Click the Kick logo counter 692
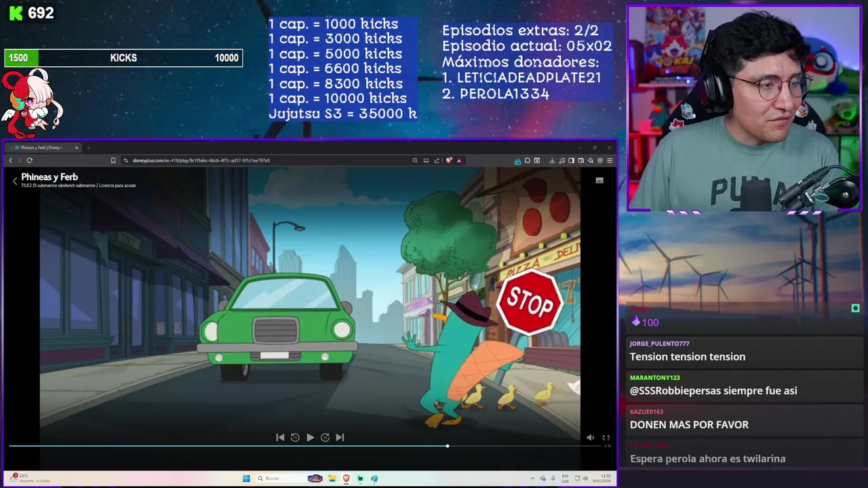Viewport: 868px width, 488px height. click(x=32, y=13)
